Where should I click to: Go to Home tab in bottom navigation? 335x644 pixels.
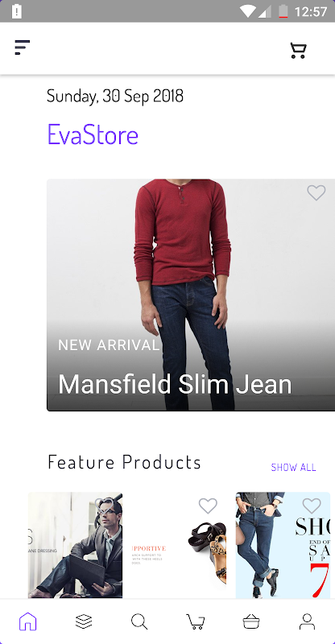point(28,621)
